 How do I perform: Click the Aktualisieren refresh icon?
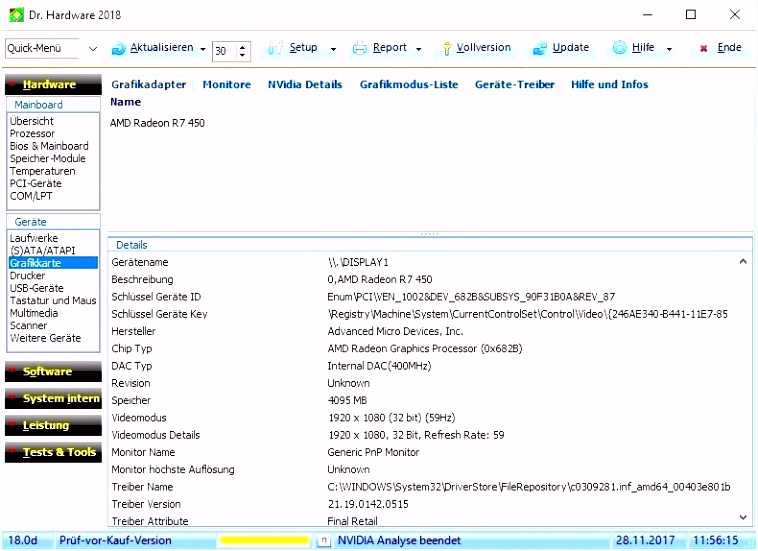[x=118, y=49]
